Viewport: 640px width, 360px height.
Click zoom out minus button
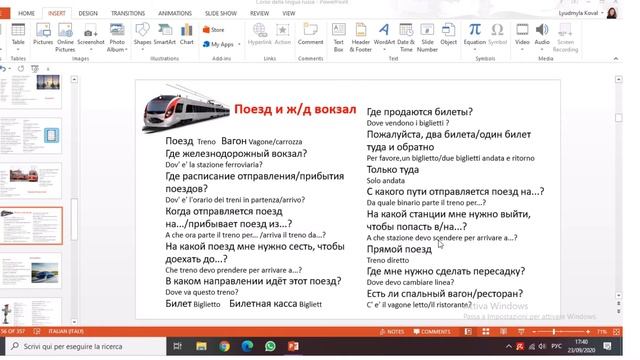pos(534,332)
